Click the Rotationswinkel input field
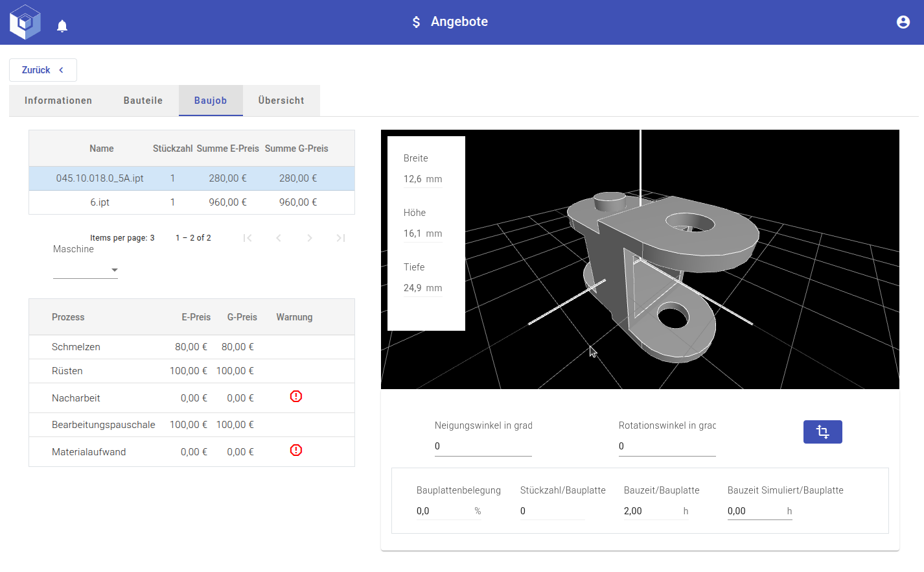Viewport: 924px width, 572px height. (667, 446)
